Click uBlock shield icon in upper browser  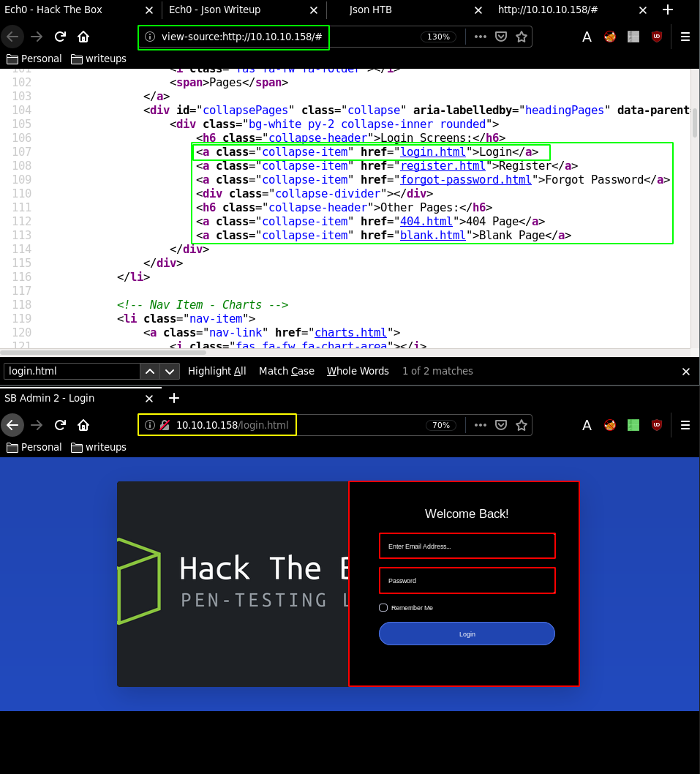(657, 37)
